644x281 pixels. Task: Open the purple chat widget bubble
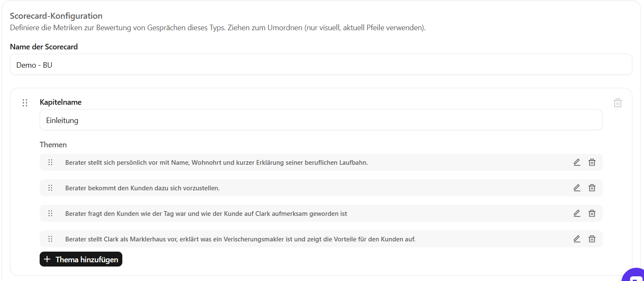tap(634, 276)
